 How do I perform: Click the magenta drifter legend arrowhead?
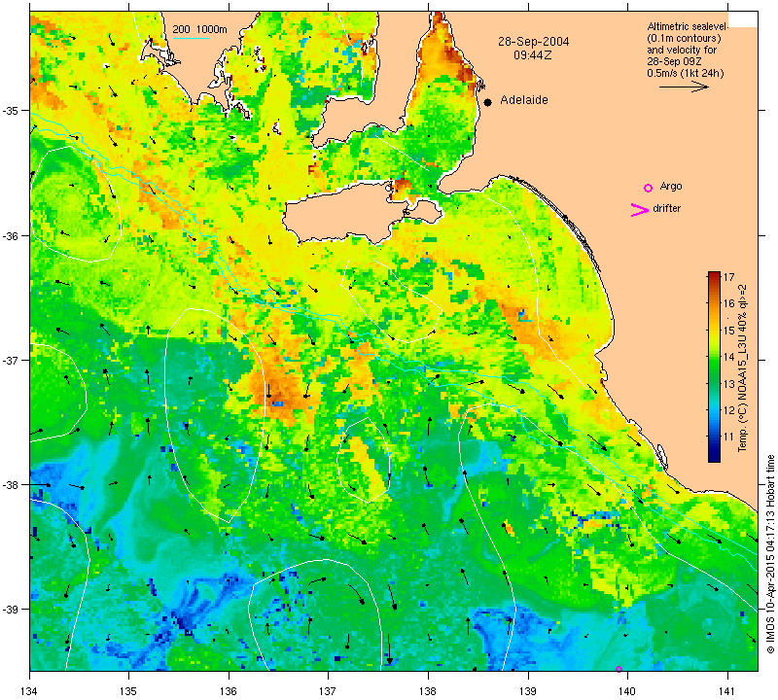pos(640,210)
